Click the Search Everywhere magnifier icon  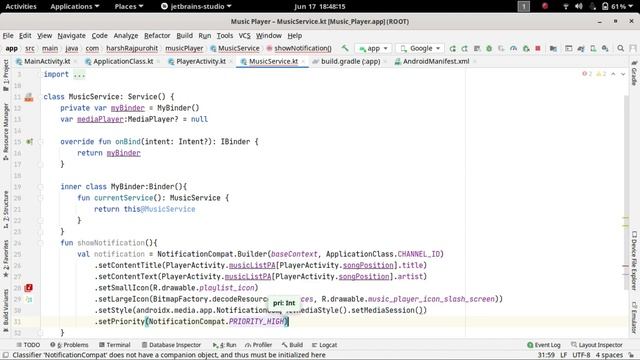[x=620, y=48]
